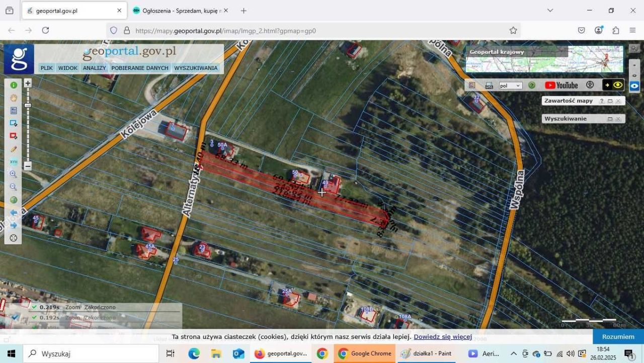The height and width of the screenshot is (363, 644).
Task: Go to next map view arrow
Action: [14, 225]
